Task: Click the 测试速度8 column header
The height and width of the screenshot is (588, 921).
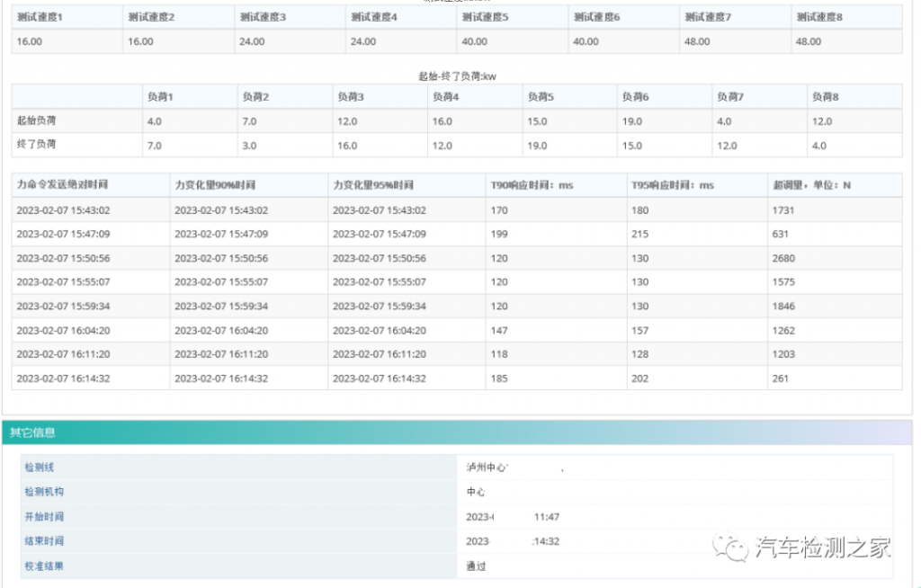Action: click(819, 17)
